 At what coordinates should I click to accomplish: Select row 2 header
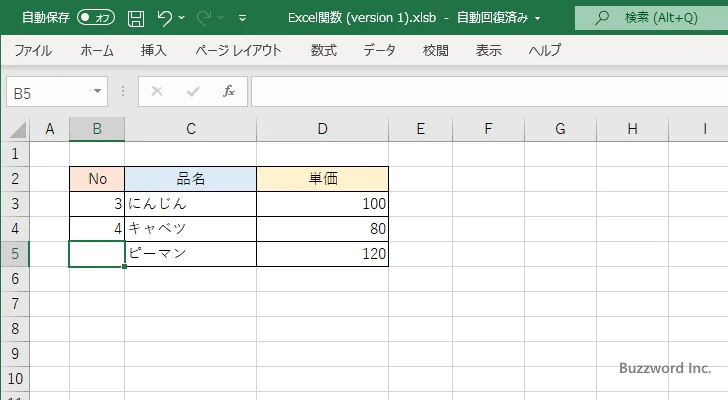pyautogui.click(x=15, y=179)
